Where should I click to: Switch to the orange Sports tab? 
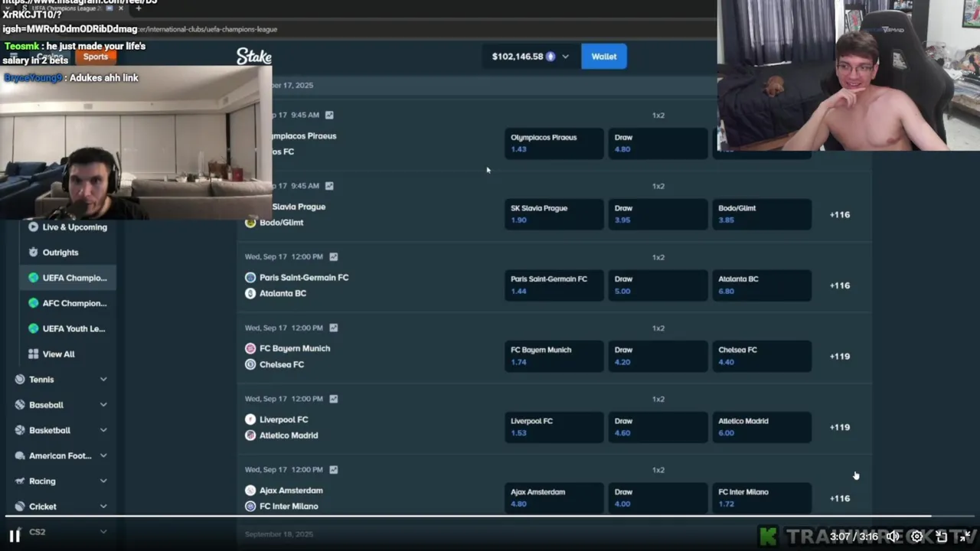95,57
